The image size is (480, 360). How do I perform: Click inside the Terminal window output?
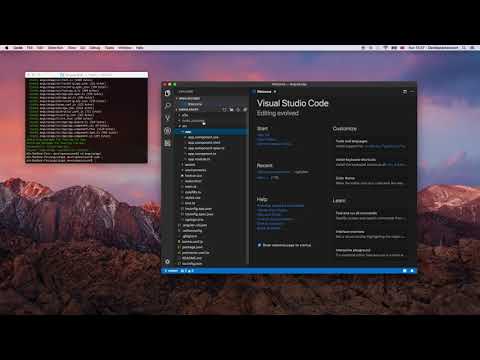point(87,121)
